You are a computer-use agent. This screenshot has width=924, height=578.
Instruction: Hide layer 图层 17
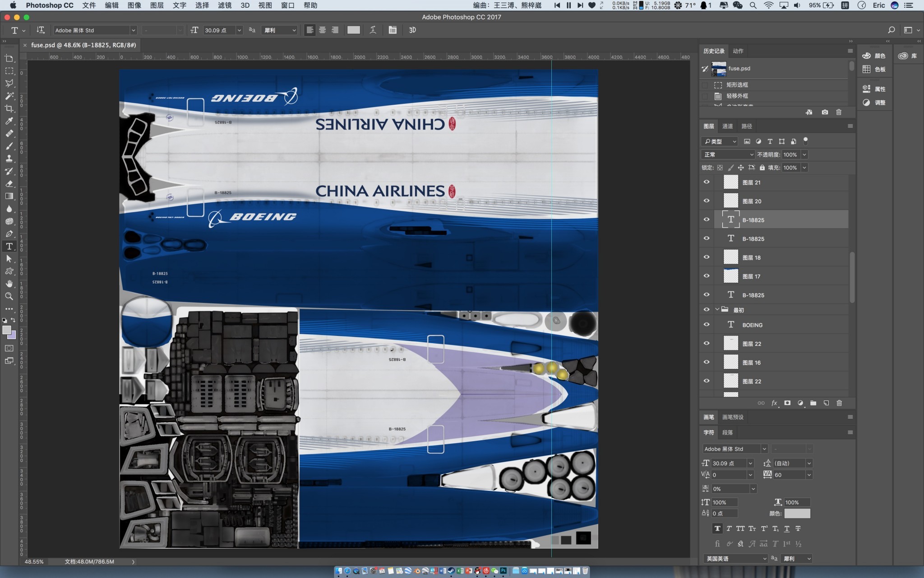pos(707,276)
